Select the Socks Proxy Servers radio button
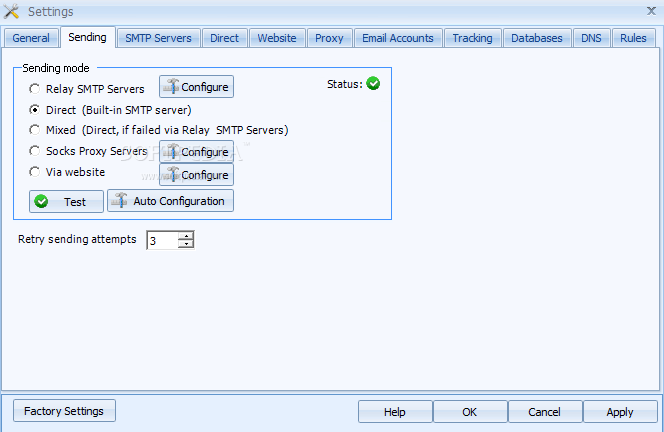664x432 pixels. click(x=35, y=151)
